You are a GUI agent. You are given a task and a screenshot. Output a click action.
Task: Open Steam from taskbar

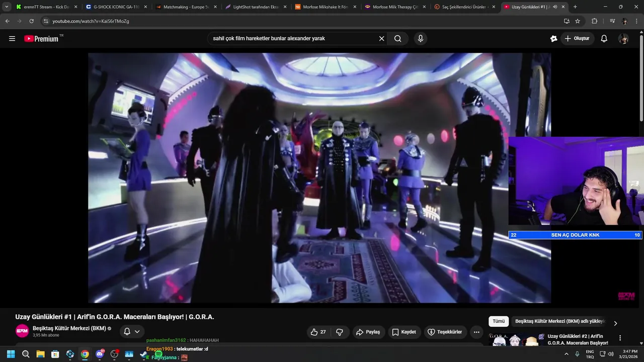(144, 354)
